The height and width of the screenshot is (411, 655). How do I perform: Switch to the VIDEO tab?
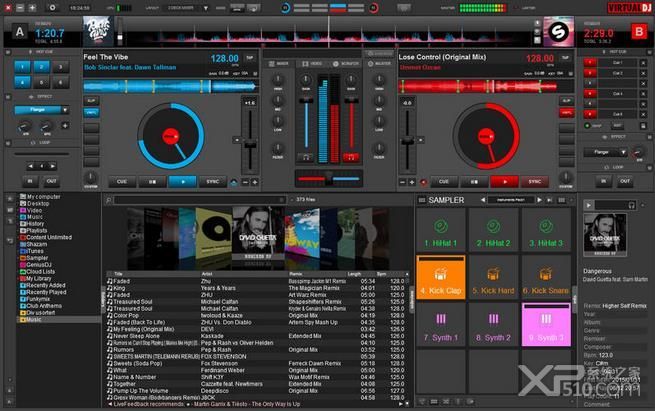coord(312,63)
